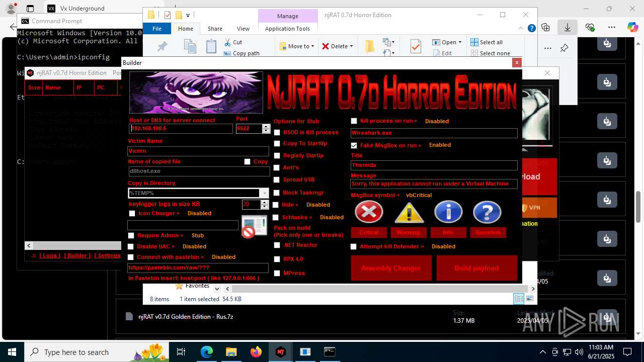
Task: Collapse the Explorer ribbon chevron
Action: tap(522, 29)
